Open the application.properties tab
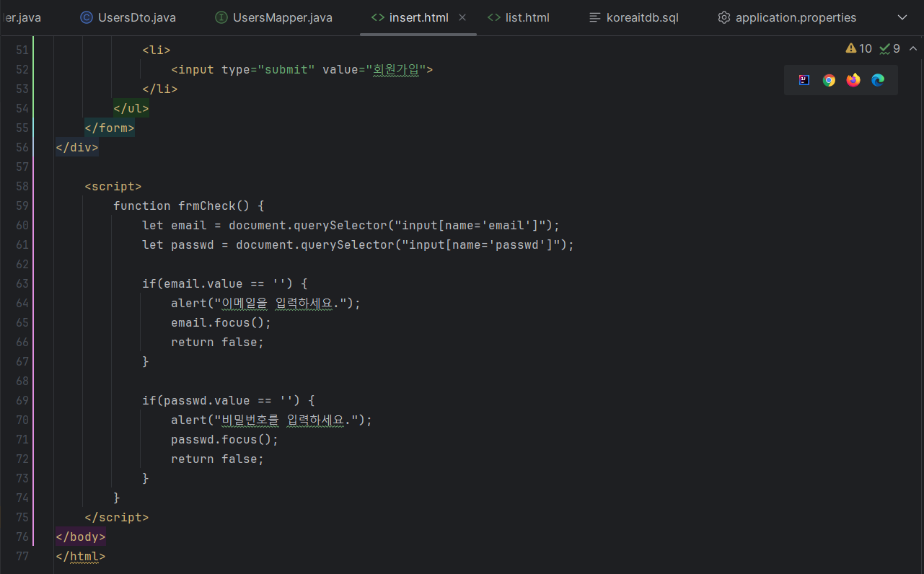Image resolution: width=924 pixels, height=574 pixels. click(787, 17)
